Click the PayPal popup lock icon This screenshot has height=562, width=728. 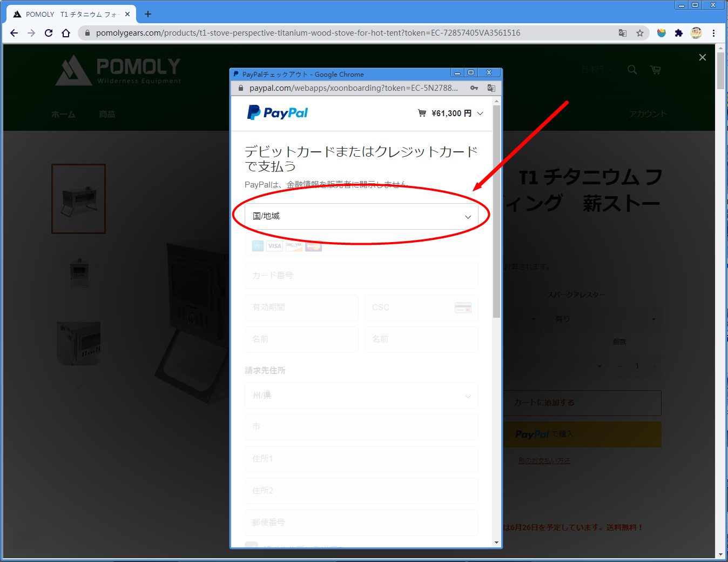point(241,88)
